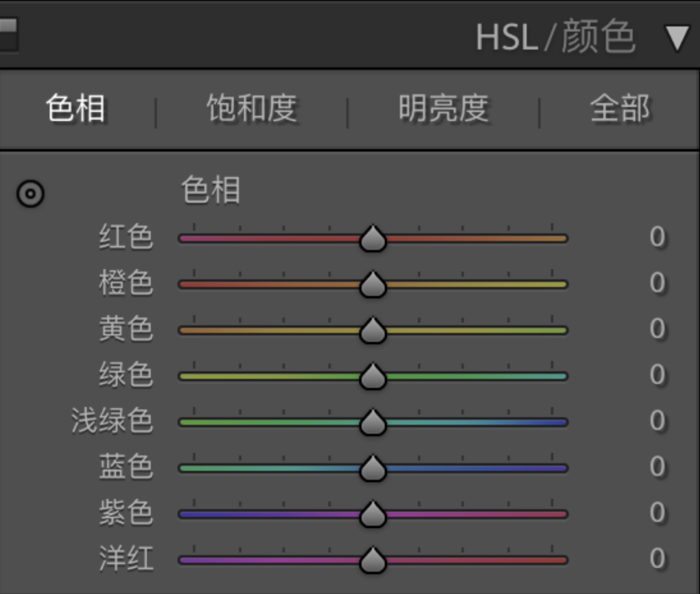Switch to the 明亮度 tab
This screenshot has height=594, width=700.
click(x=443, y=108)
